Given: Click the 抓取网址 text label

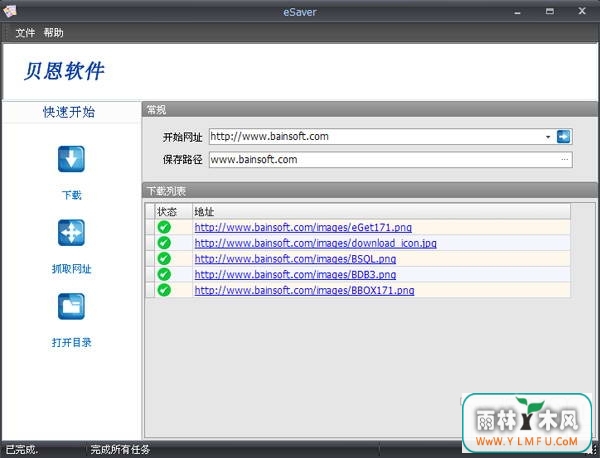Looking at the screenshot, I should (x=72, y=269).
